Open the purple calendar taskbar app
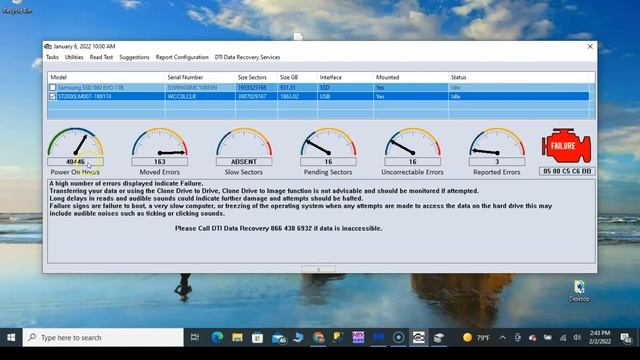640x360 pixels. [x=358, y=338]
